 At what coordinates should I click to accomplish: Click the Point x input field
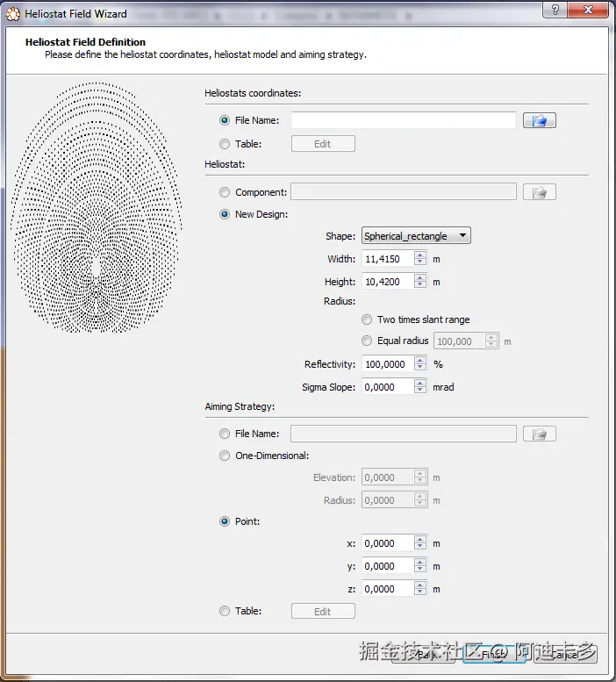click(x=388, y=543)
